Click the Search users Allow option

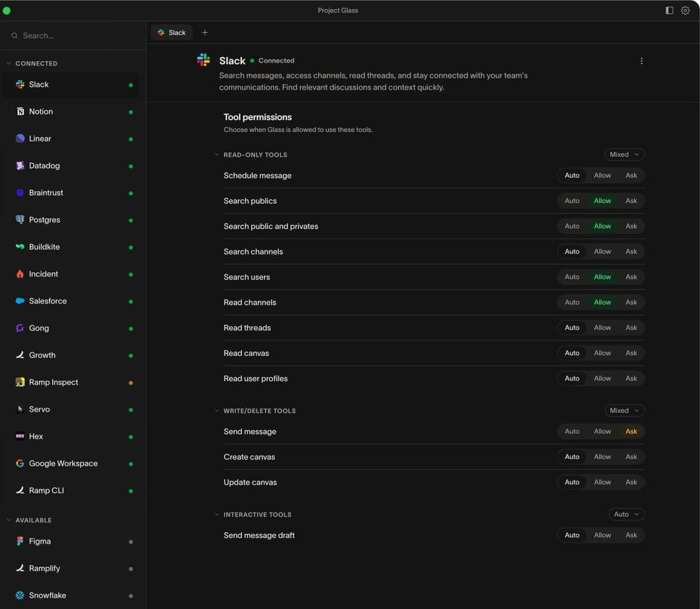[x=602, y=277]
